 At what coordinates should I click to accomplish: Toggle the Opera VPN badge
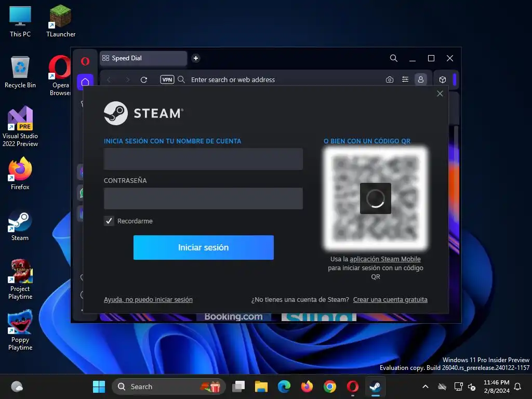tap(167, 79)
